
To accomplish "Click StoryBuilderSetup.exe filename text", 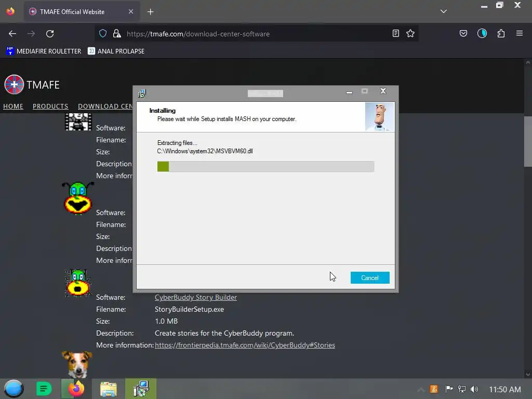I will coord(189,309).
